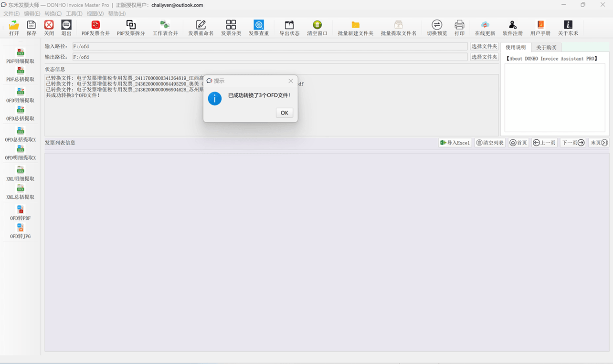
Task: Click the 清空列表 button
Action: (x=490, y=143)
